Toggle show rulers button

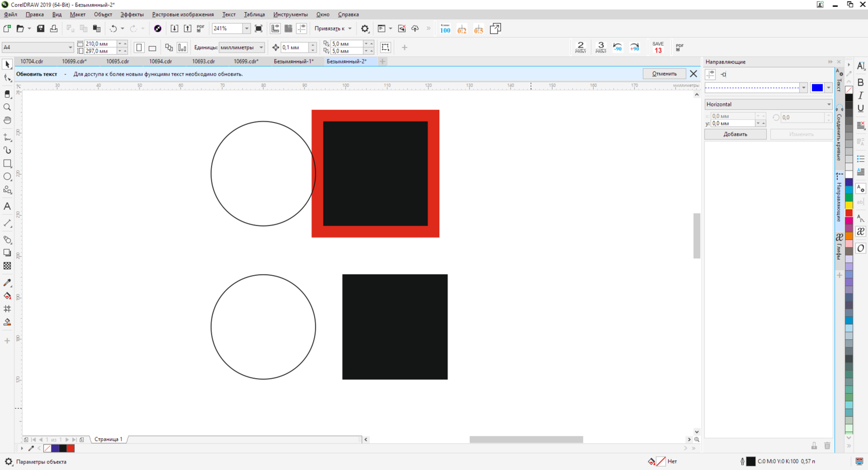[x=275, y=28]
